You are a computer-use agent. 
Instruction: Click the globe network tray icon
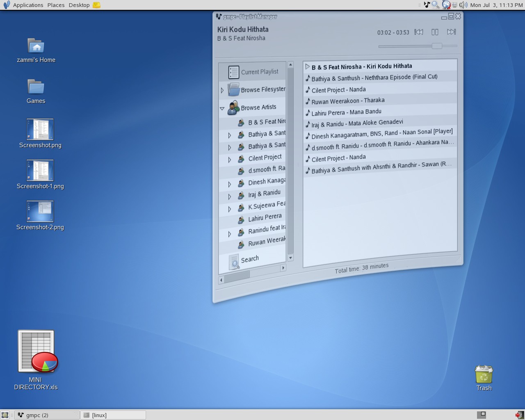point(446,5)
